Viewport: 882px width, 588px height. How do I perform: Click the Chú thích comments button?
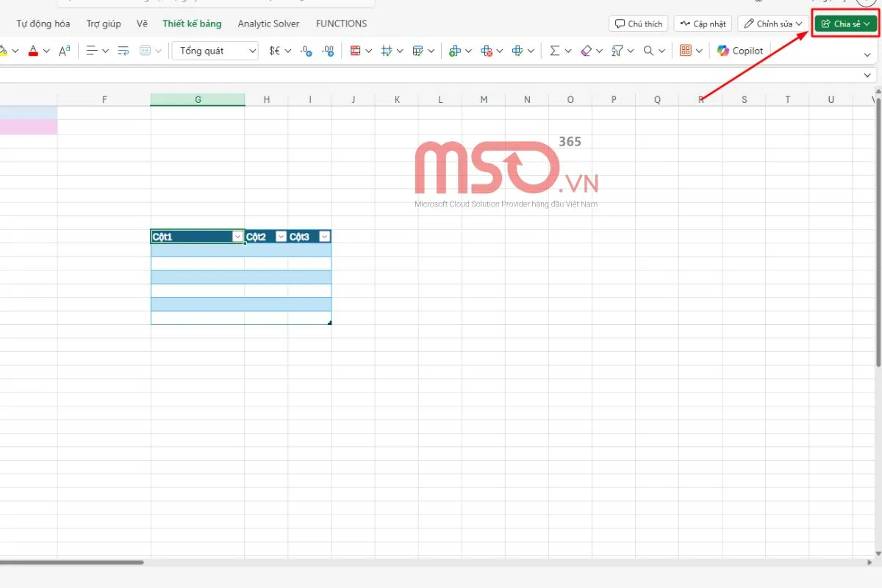pyautogui.click(x=638, y=24)
